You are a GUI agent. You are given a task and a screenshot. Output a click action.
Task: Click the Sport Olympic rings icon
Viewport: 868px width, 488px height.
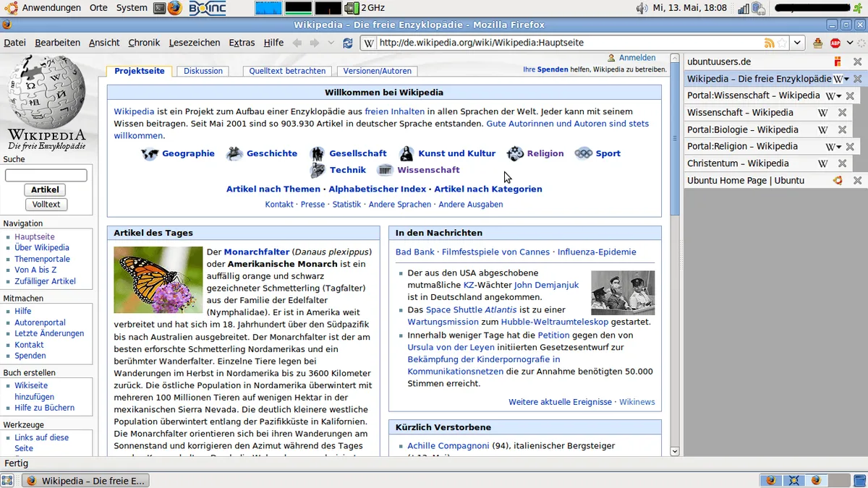(x=583, y=153)
